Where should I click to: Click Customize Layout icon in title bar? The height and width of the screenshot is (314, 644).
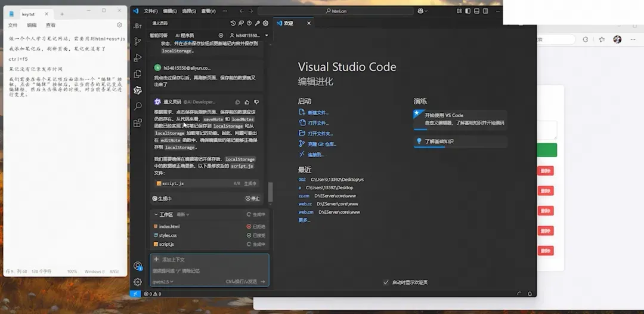(x=459, y=11)
